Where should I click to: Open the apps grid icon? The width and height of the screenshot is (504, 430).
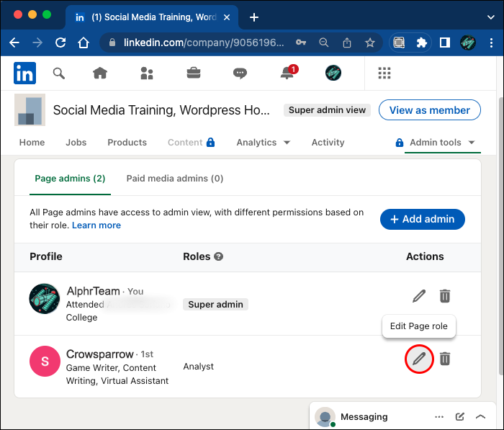pos(384,73)
